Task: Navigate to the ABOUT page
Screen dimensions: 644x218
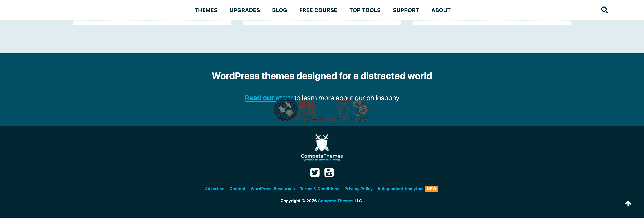Action: [441, 10]
